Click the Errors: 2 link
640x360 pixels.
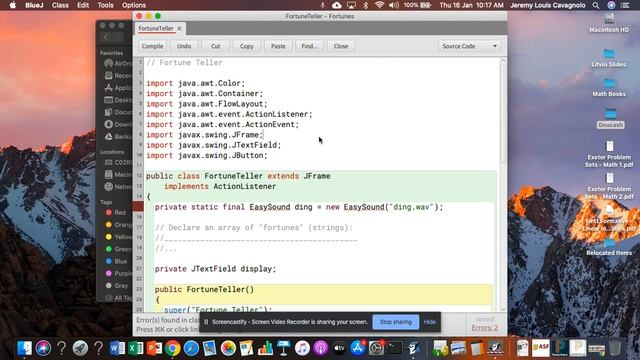tap(484, 328)
